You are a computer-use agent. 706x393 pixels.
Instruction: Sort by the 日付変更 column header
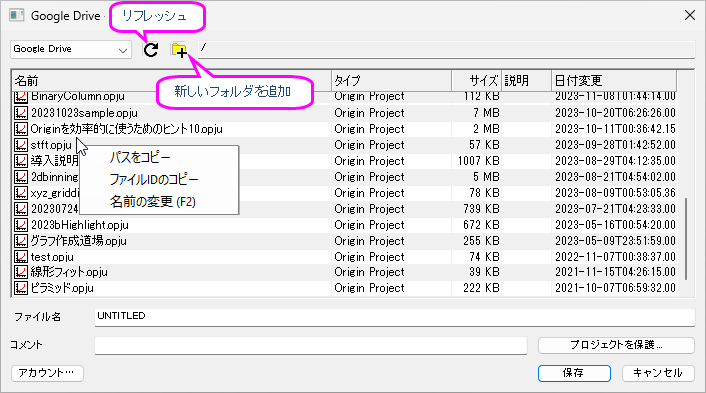tap(614, 81)
